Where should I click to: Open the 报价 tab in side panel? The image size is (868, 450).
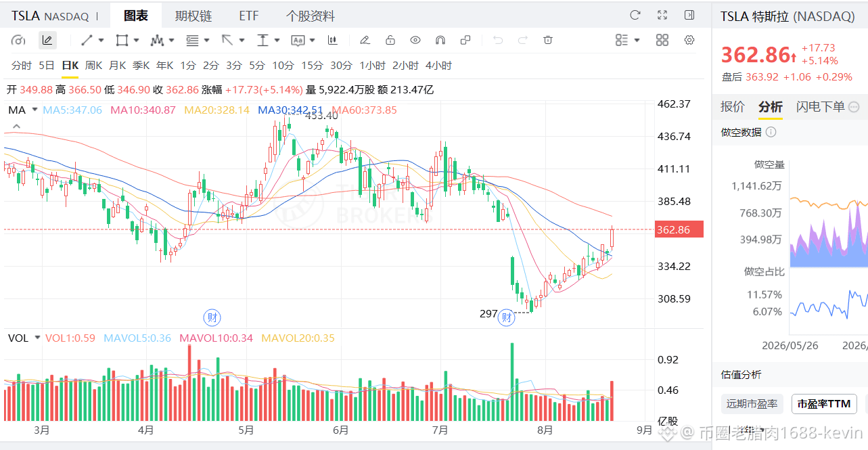coord(733,107)
